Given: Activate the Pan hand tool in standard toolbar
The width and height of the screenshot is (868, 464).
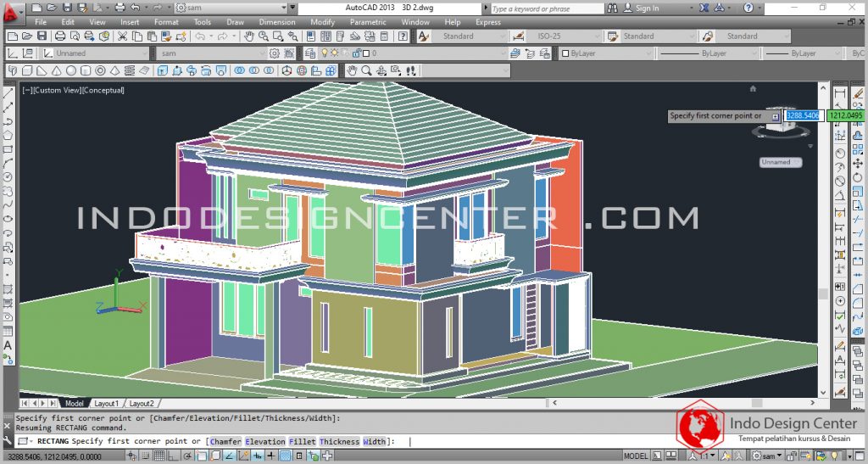Looking at the screenshot, I should [x=249, y=36].
